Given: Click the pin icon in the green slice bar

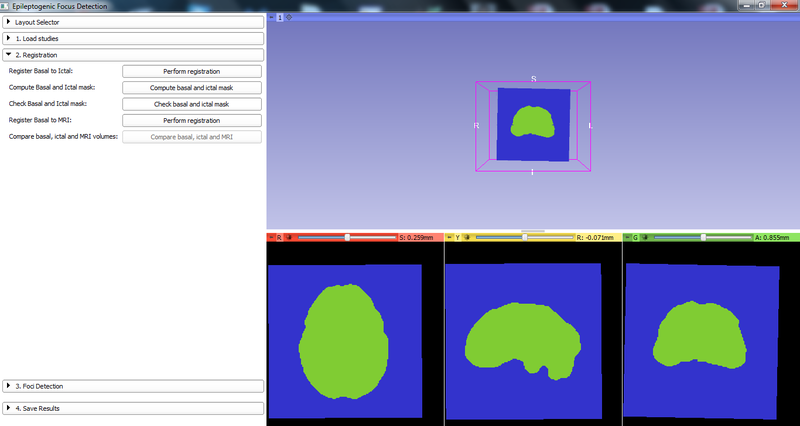Looking at the screenshot, I should (x=627, y=237).
